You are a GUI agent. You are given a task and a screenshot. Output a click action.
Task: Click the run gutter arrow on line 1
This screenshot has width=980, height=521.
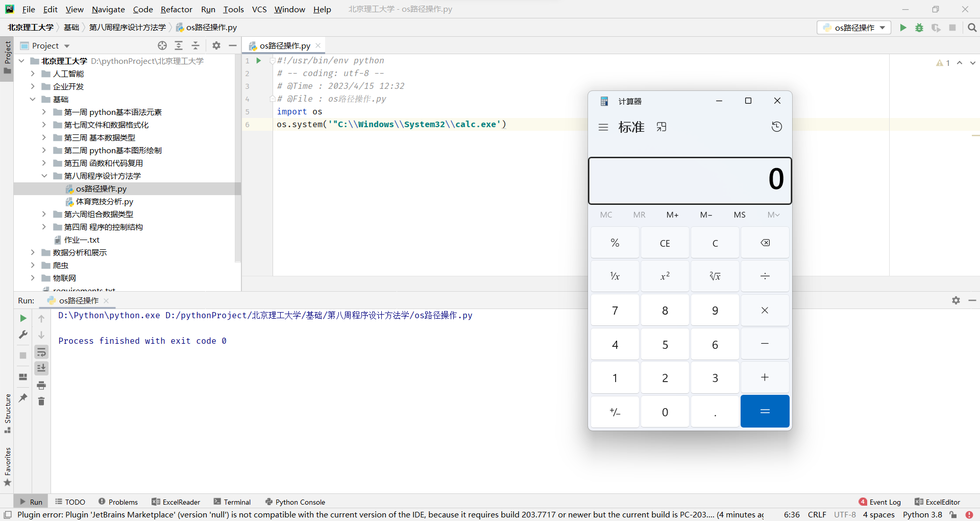tap(259, 60)
